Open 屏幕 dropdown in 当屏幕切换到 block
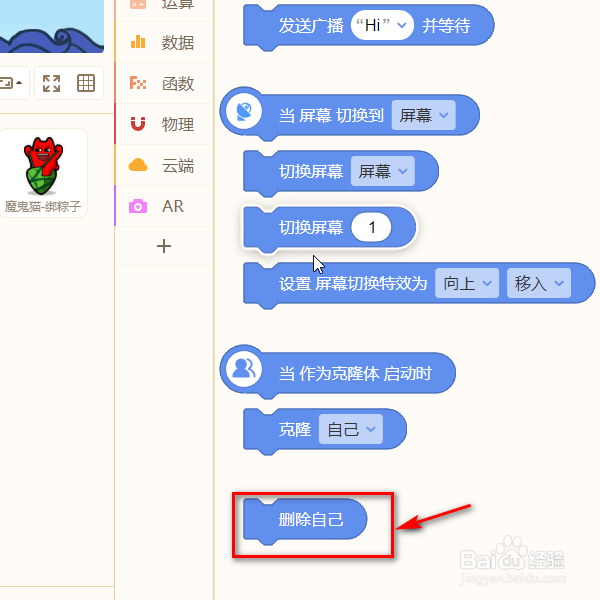 (x=424, y=115)
